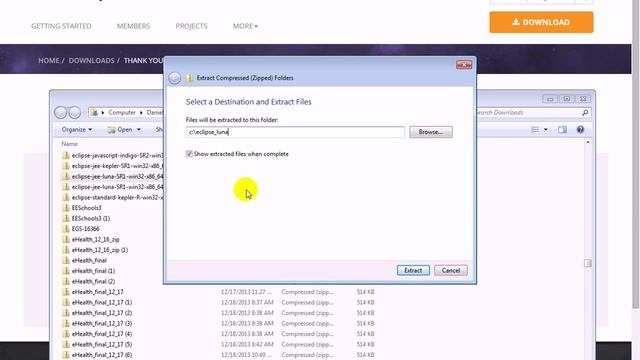Click zip icon of eHealth_final

tap(66, 260)
